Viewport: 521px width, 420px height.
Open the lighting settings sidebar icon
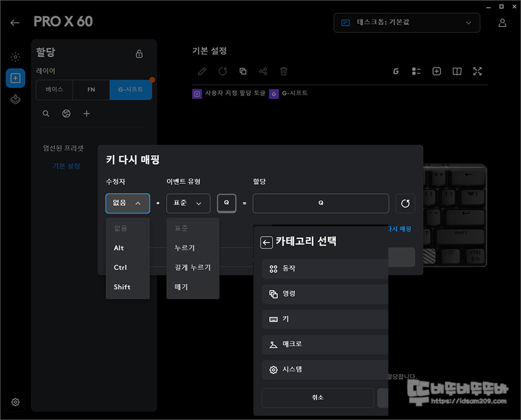[x=15, y=57]
